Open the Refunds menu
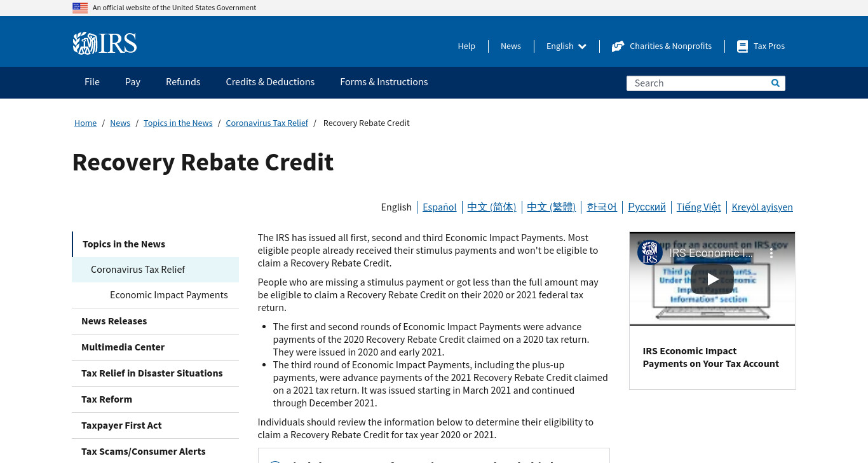Viewport: 868px width, 463px height. click(x=183, y=82)
